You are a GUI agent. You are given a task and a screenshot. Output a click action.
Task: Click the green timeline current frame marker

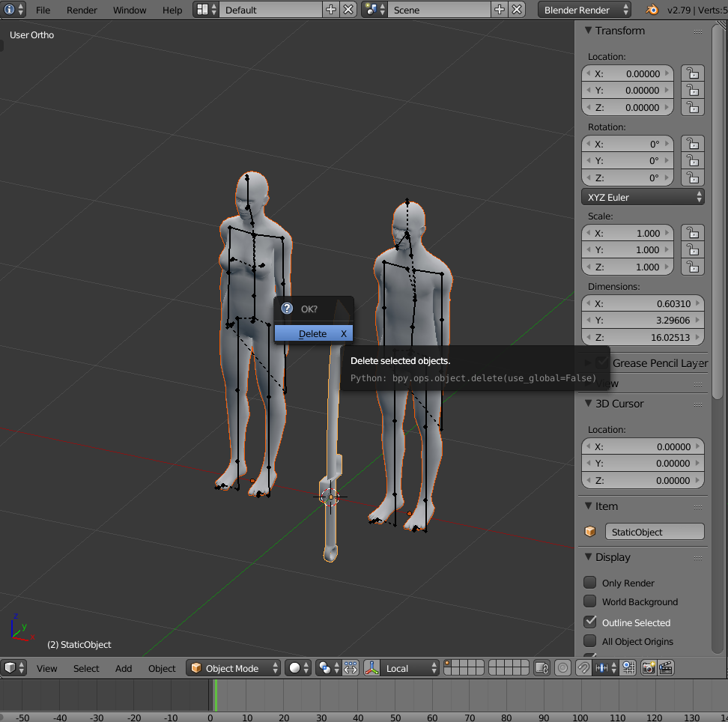pos(216,695)
